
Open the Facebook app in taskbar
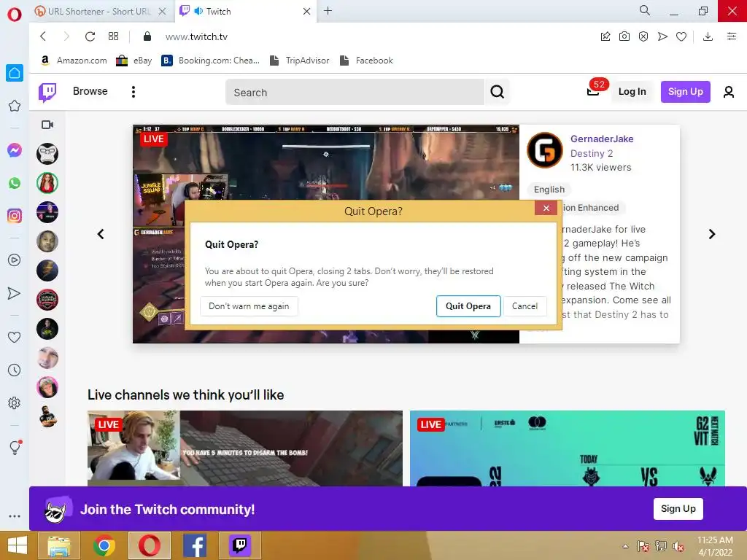pos(194,545)
